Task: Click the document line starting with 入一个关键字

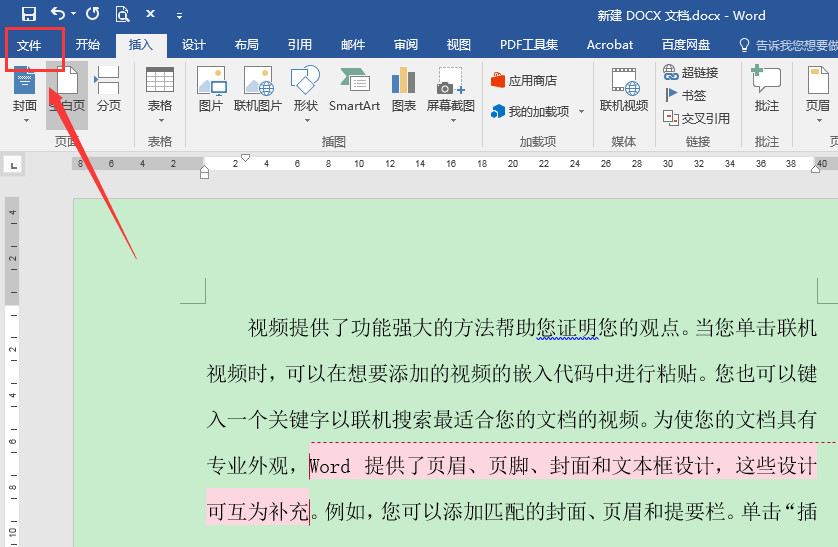Action: 511,420
